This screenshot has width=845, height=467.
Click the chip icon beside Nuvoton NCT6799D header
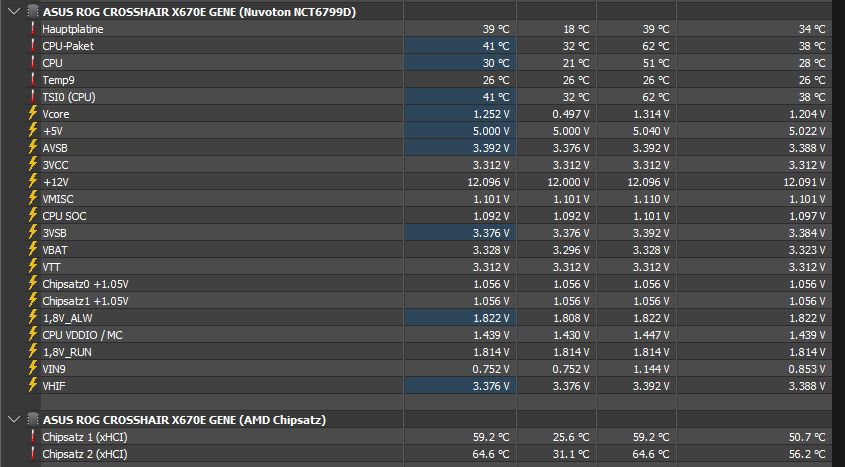pyautogui.click(x=33, y=11)
